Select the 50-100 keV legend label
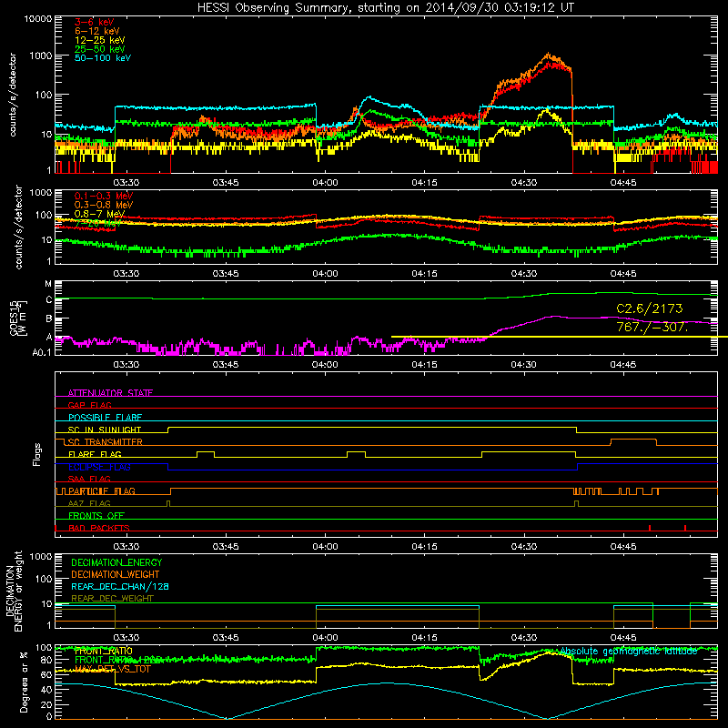Image resolution: width=728 pixels, height=728 pixels. pyautogui.click(x=103, y=58)
